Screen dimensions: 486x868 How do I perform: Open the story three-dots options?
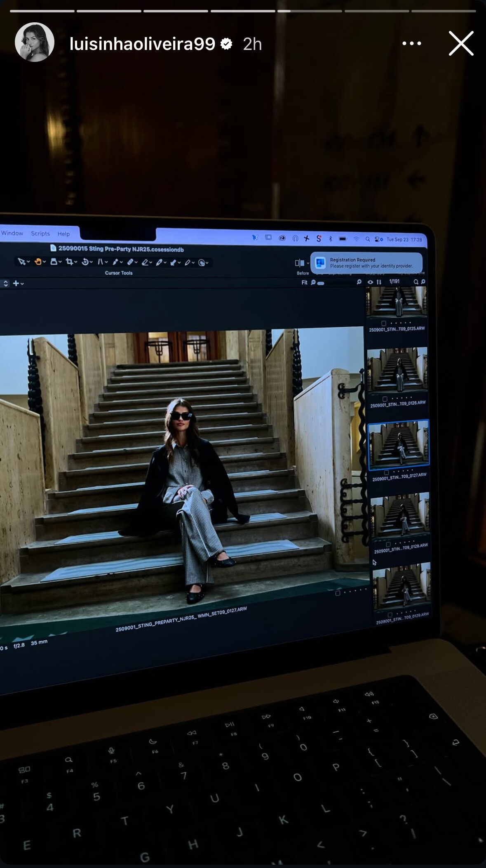411,43
